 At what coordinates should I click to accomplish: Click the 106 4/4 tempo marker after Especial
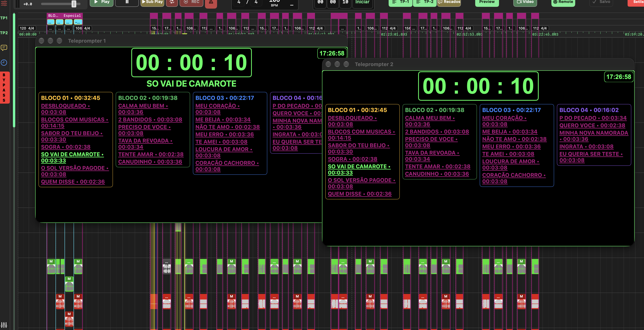point(83,28)
